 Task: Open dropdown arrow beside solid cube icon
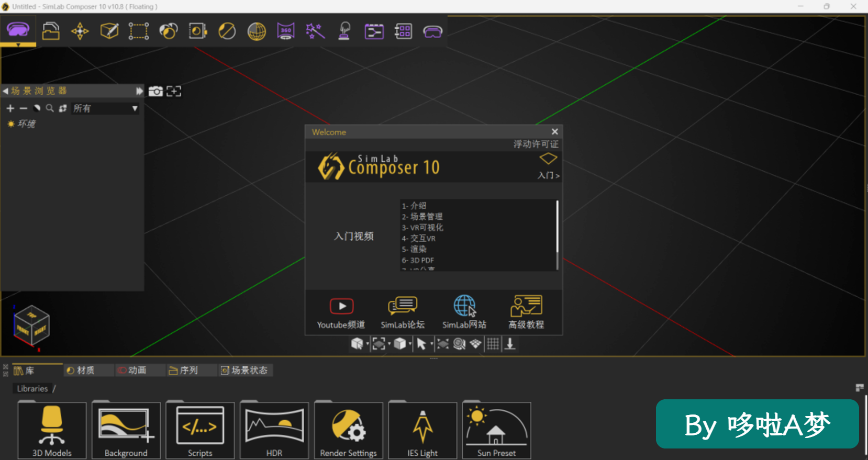coord(410,344)
